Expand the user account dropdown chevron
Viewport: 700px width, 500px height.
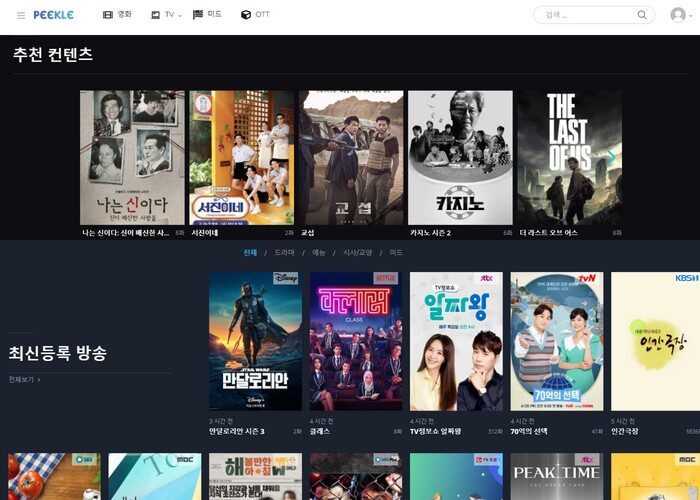[x=692, y=16]
